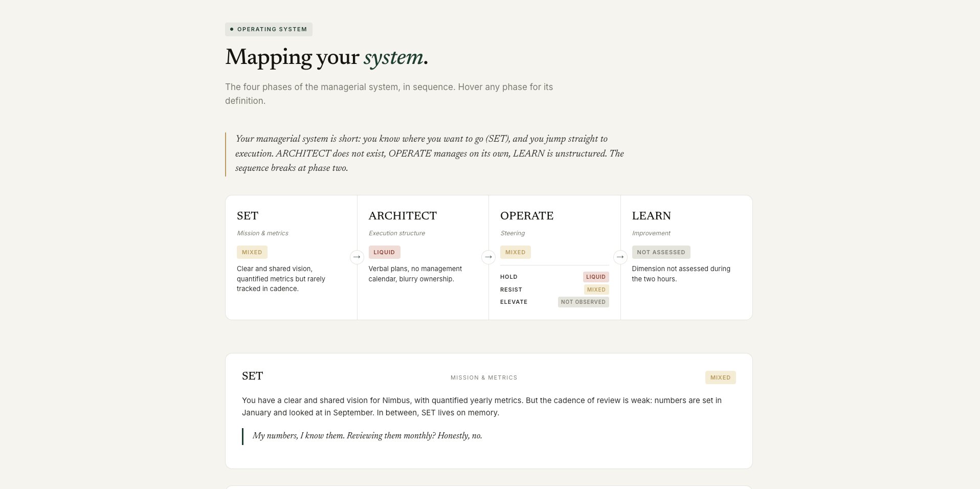Click the LIQUID badge under ARCHITECT
This screenshot has width=980, height=489.
click(384, 252)
